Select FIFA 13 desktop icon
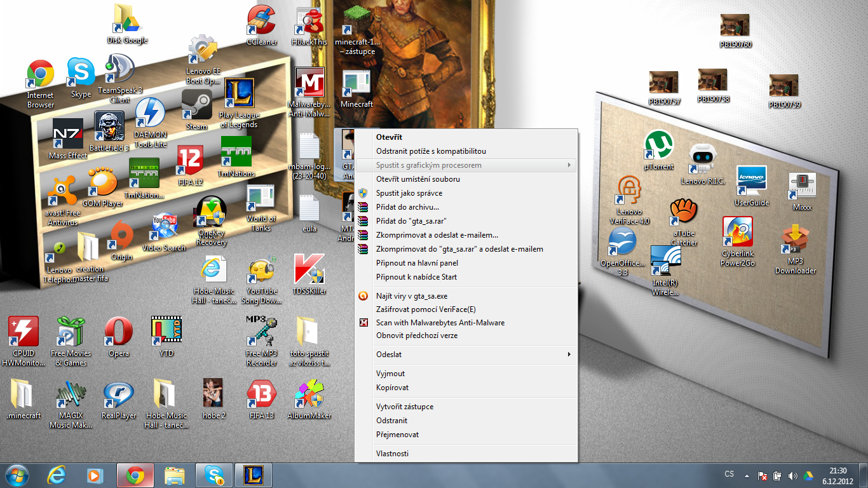 pyautogui.click(x=261, y=400)
